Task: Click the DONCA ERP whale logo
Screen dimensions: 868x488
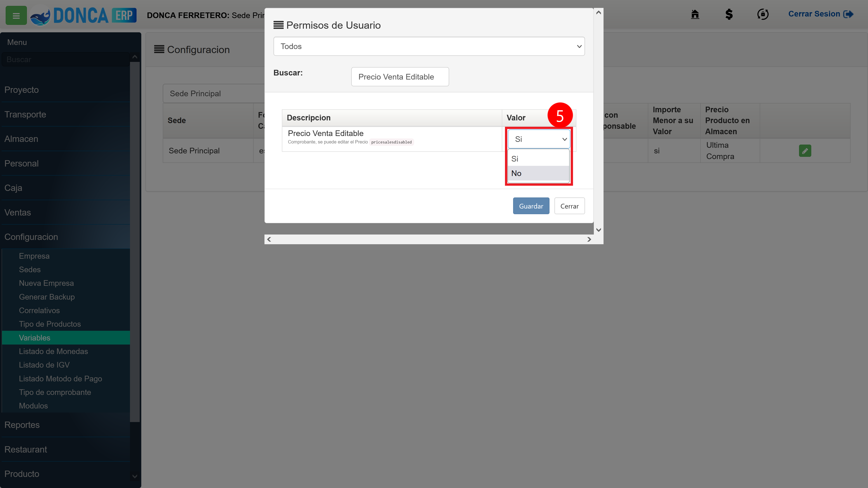Action: 83,16
